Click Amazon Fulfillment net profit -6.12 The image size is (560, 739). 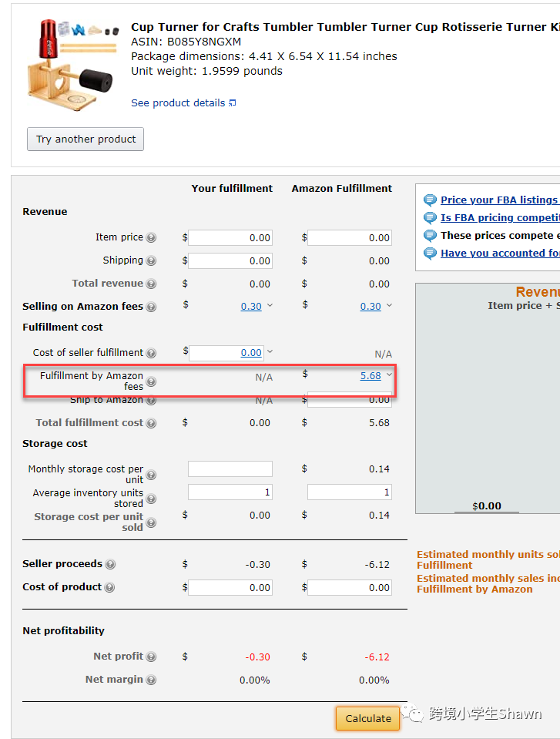(x=377, y=657)
